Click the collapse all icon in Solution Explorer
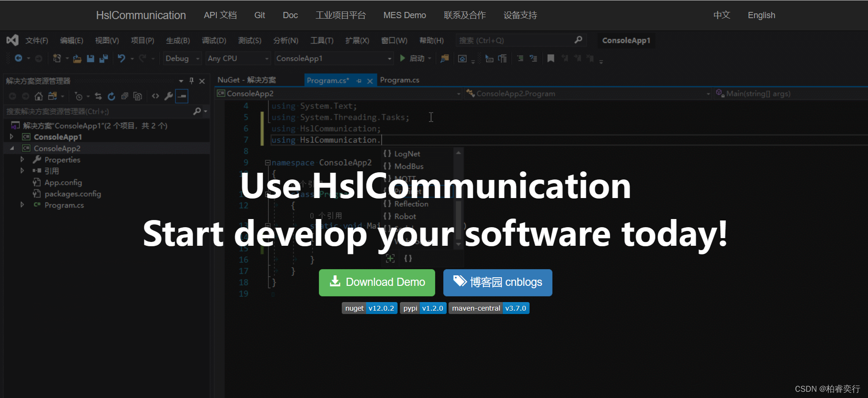This screenshot has height=398, width=868. point(124,96)
